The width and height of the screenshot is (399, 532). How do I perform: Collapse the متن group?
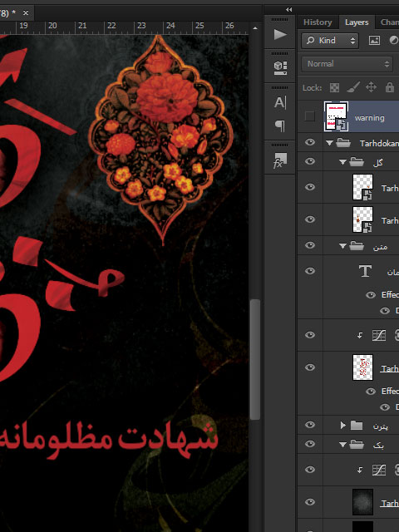point(342,246)
